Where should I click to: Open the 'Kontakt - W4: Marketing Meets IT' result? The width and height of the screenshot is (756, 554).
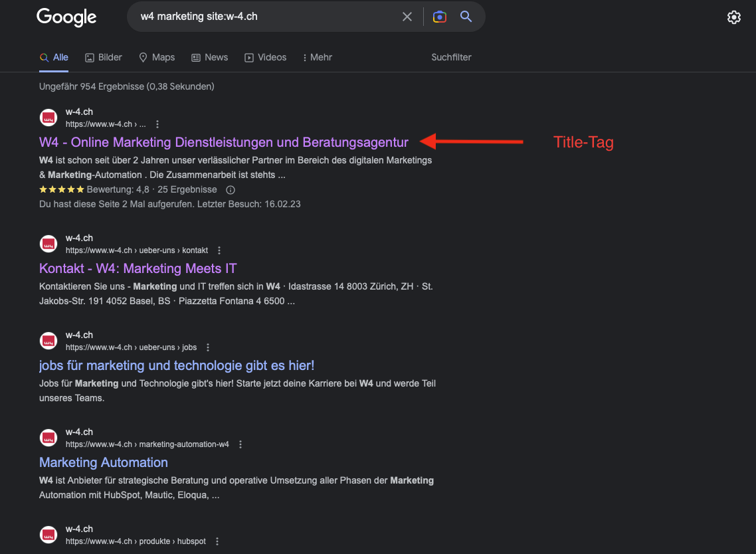tap(138, 268)
